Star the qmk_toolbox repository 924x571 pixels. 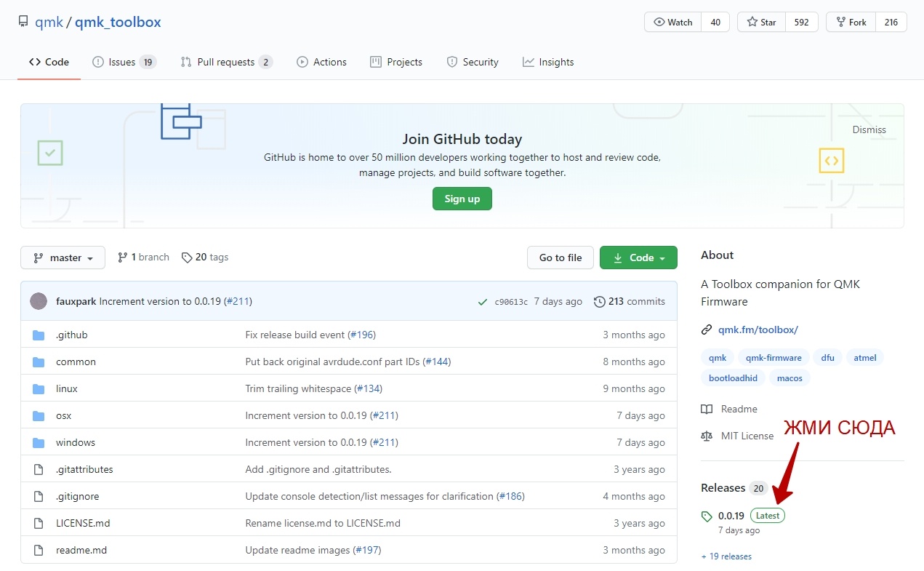[x=762, y=22]
